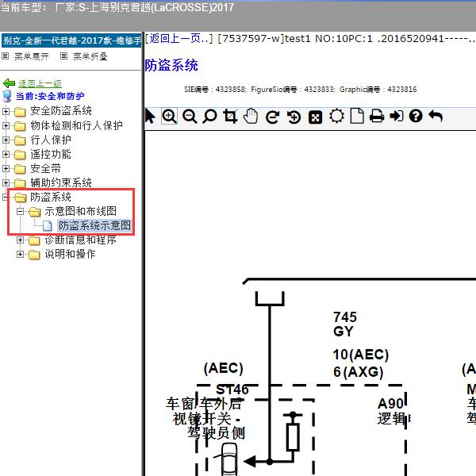Image resolution: width=476 pixels, height=476 pixels.
Task: Click the export arrow-into-box icon
Action: click(x=396, y=116)
